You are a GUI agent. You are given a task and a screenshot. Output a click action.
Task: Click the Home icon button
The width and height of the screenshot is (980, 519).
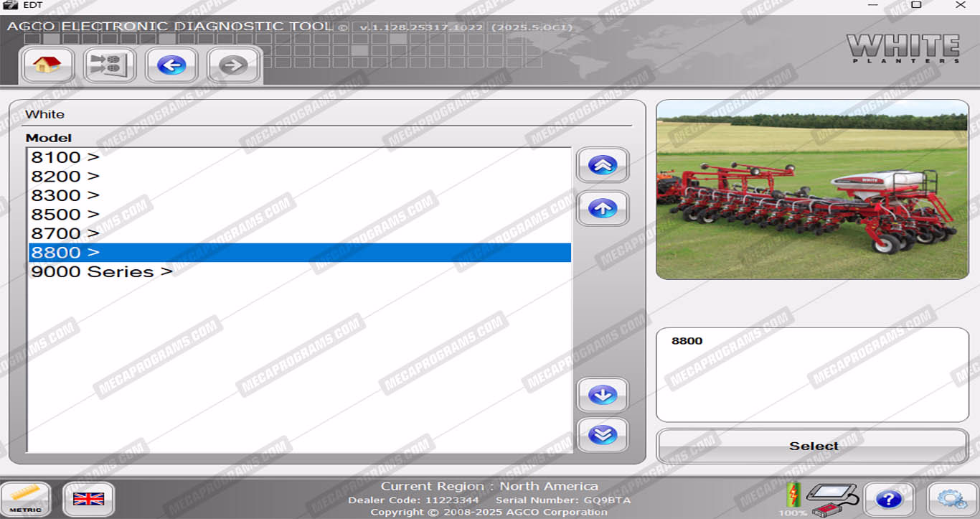click(47, 65)
